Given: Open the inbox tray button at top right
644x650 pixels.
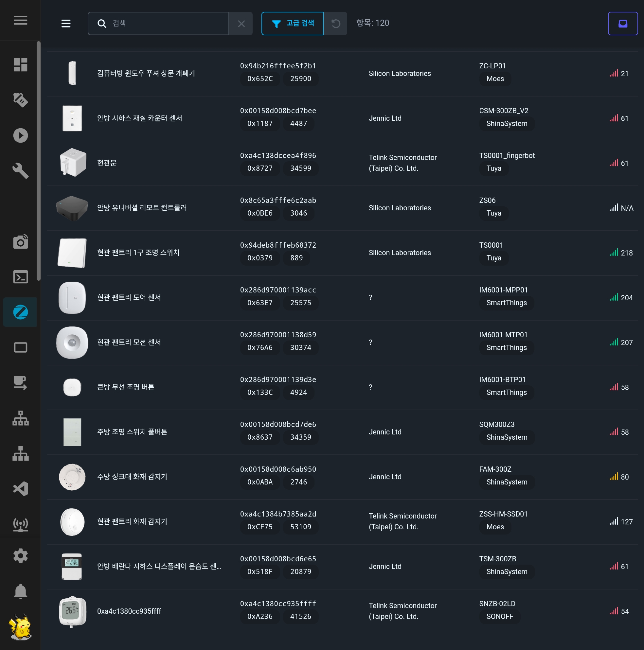Looking at the screenshot, I should 623,24.
